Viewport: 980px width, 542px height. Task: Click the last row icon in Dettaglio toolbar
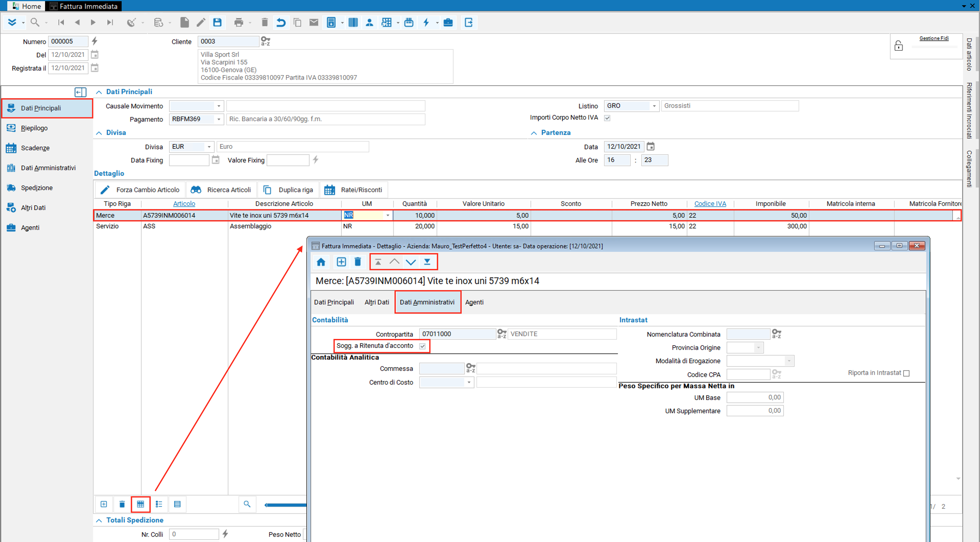pyautogui.click(x=427, y=262)
